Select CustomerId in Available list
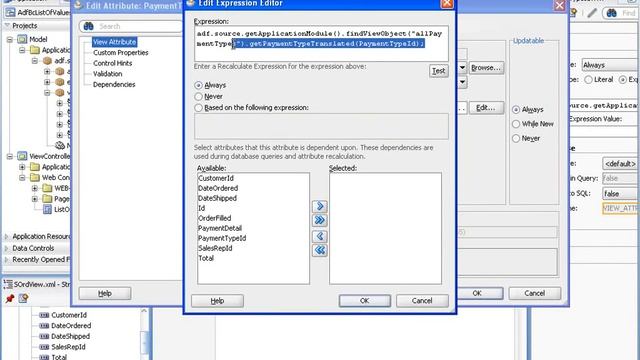 216,178
